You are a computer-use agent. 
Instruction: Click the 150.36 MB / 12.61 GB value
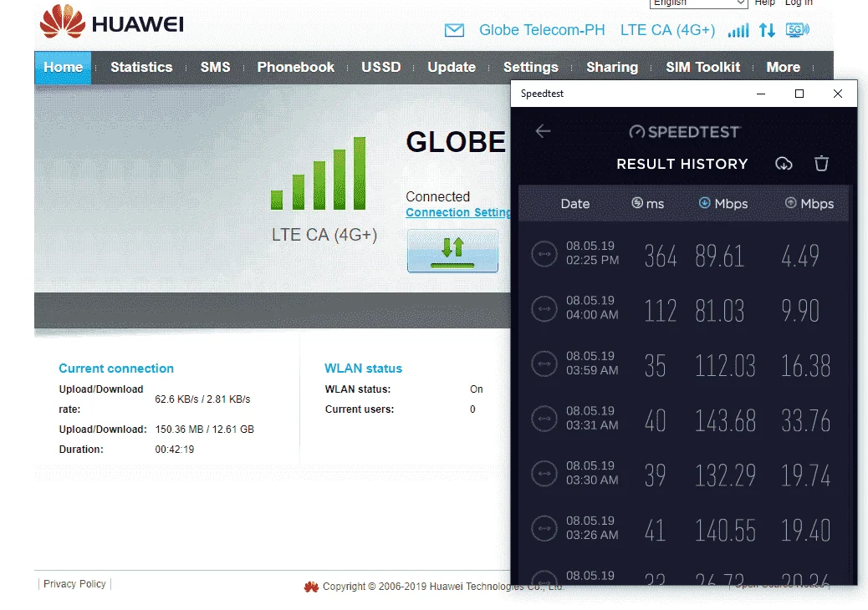pos(204,430)
